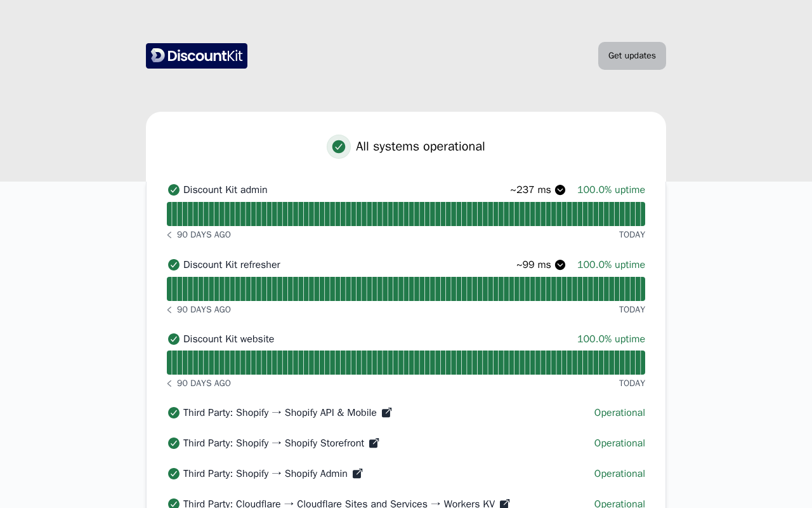Click Operational status for Shopify API & Mobile
The image size is (812, 508).
tap(620, 413)
